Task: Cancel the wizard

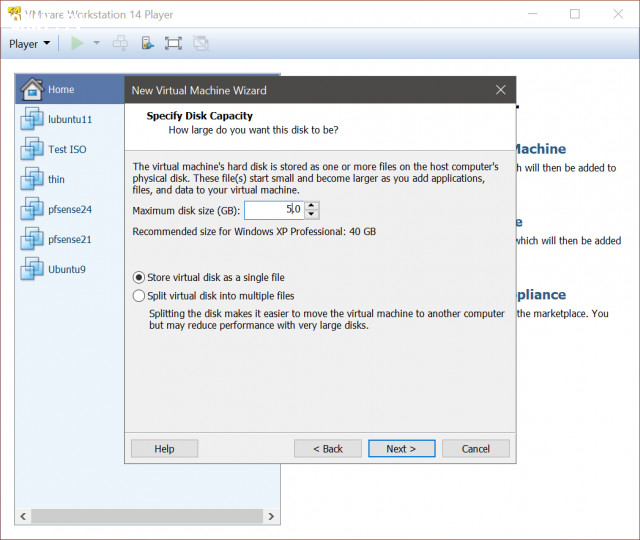Action: pyautogui.click(x=476, y=449)
